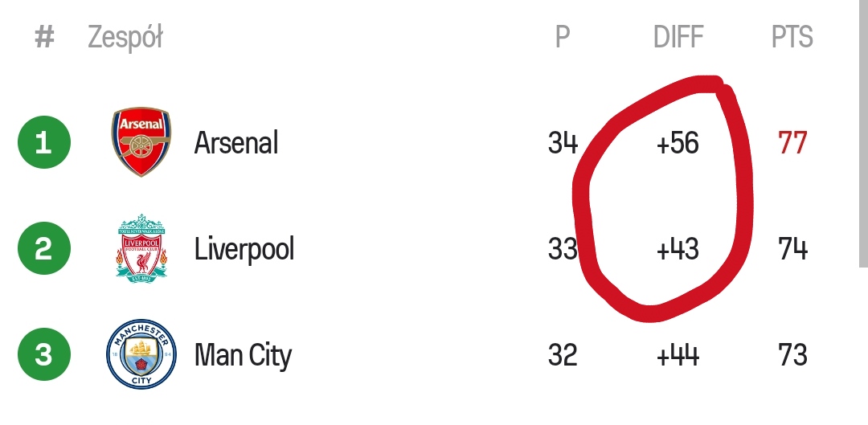Click Liverpool's +43 goal difference
This screenshot has height=425, width=868.
[x=678, y=249]
